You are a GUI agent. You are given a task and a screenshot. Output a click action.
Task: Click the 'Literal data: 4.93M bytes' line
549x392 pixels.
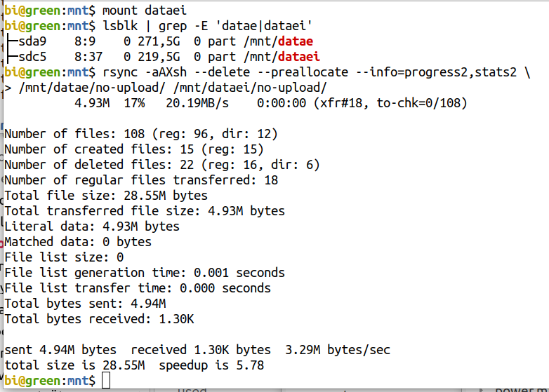click(91, 227)
